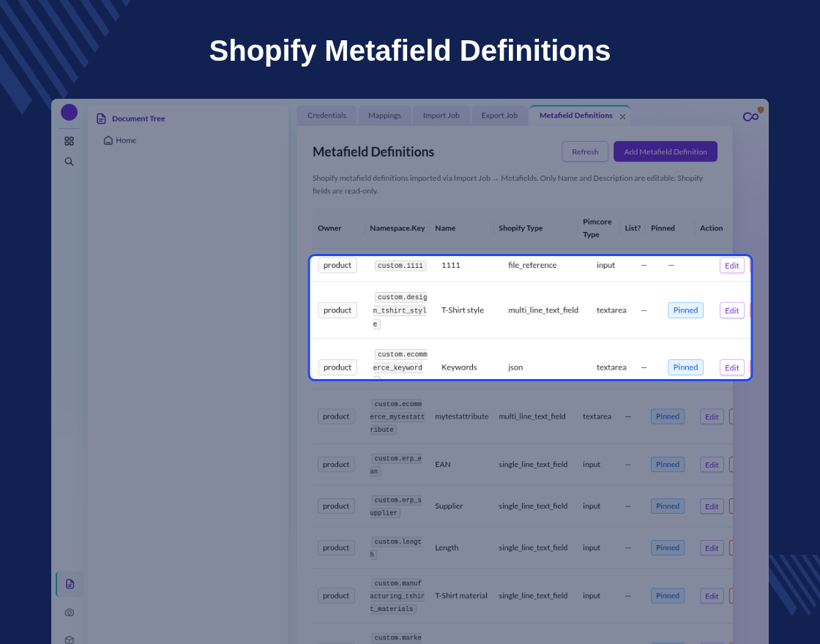The image size is (820, 644).
Task: Open the assets camera icon in sidebar
Action: click(69, 612)
